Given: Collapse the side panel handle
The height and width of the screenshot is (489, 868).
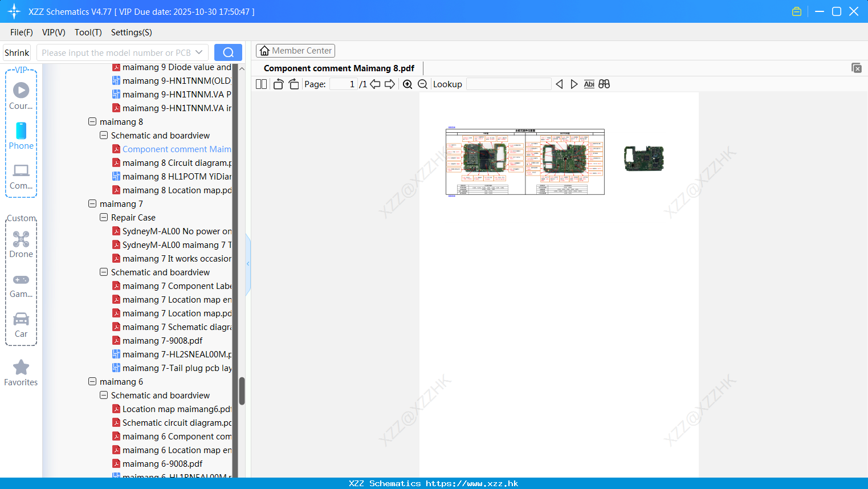Looking at the screenshot, I should coord(248,264).
